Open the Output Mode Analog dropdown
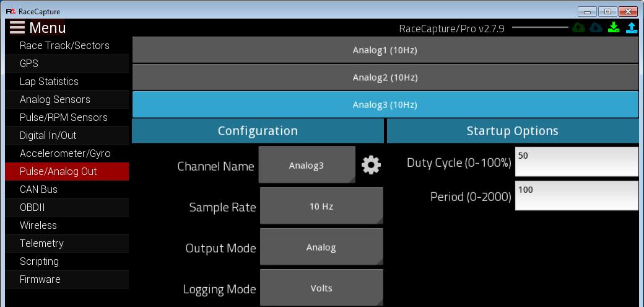The width and height of the screenshot is (644, 307). click(321, 247)
